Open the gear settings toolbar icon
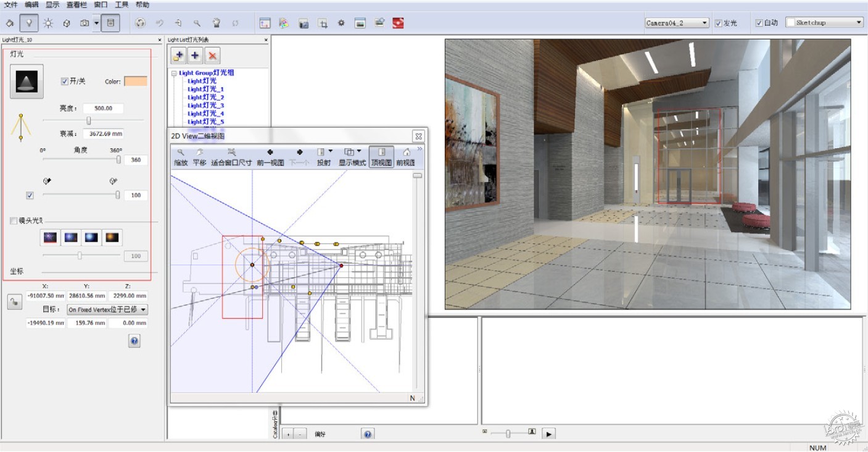 click(x=341, y=23)
